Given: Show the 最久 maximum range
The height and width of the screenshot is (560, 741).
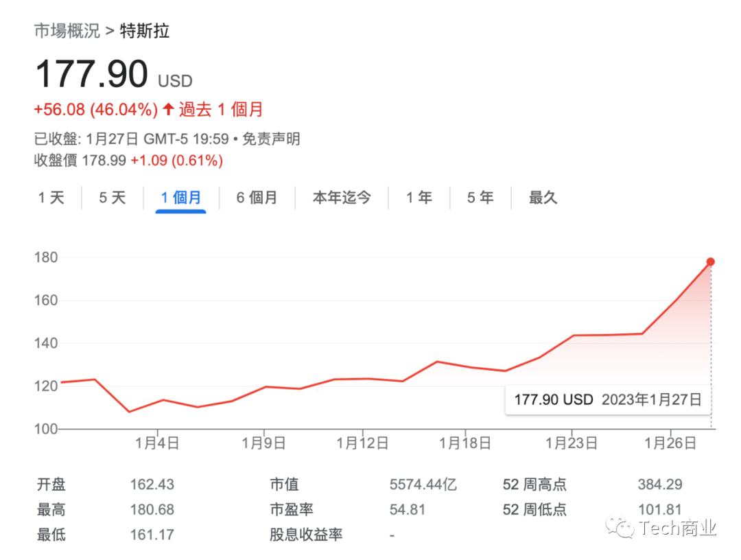Looking at the screenshot, I should point(543,198).
